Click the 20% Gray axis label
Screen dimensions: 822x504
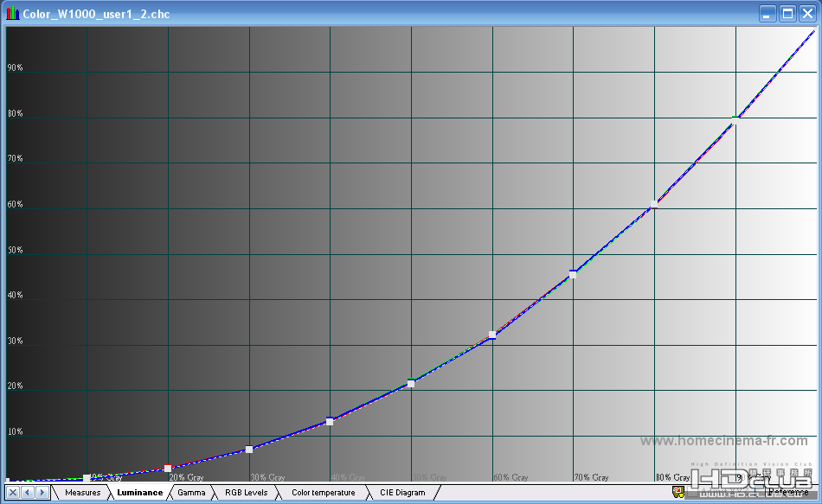[187, 477]
